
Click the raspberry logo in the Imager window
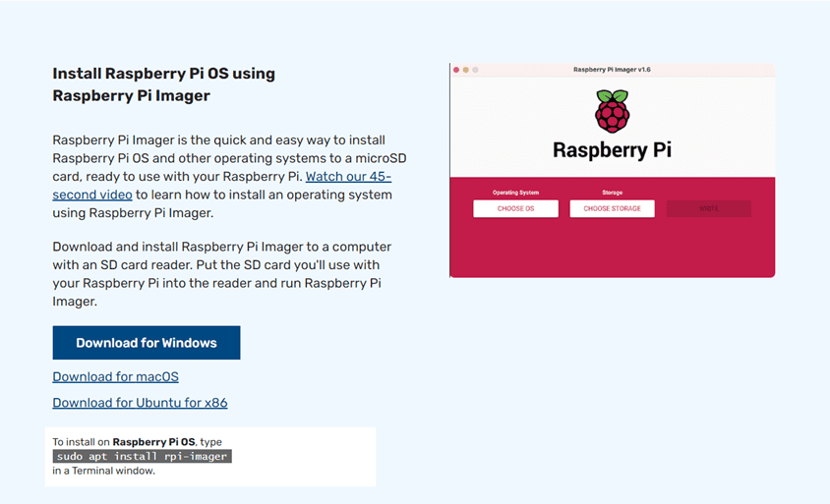point(612,111)
